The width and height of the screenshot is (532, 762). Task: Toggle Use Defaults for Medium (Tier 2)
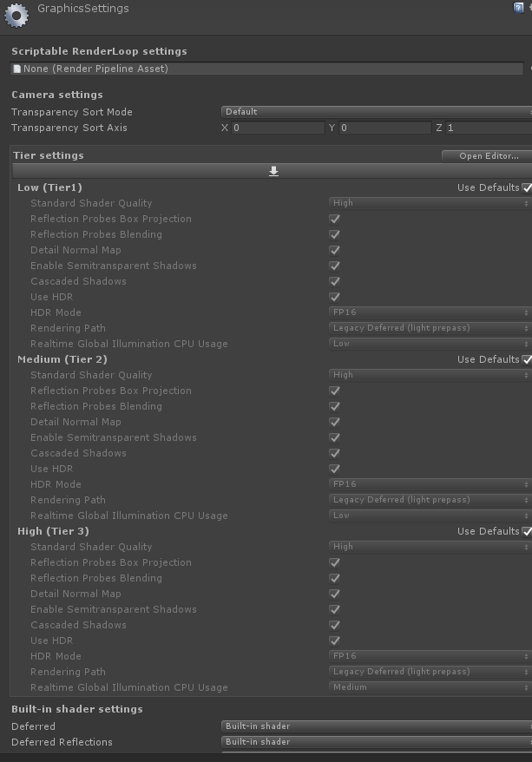pos(527,358)
